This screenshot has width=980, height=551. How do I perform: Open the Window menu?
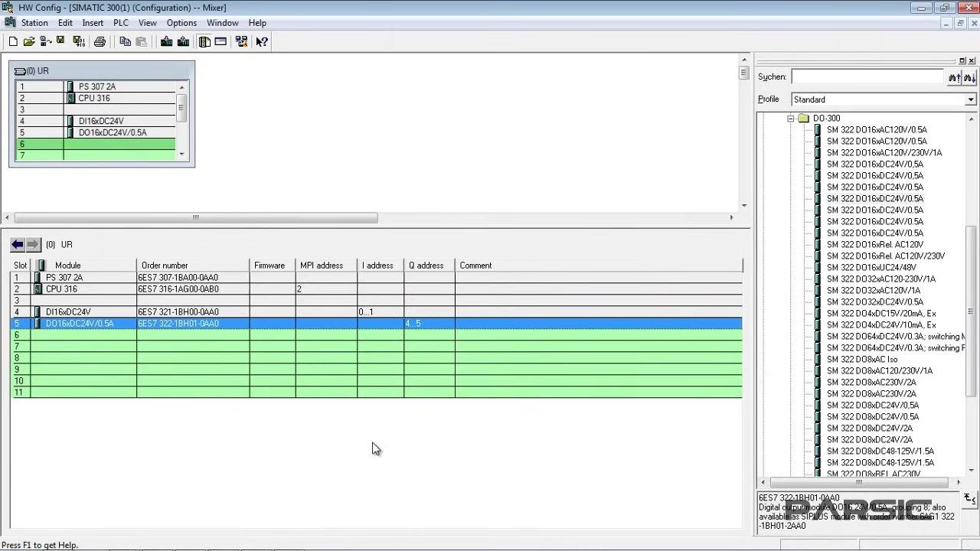click(223, 23)
